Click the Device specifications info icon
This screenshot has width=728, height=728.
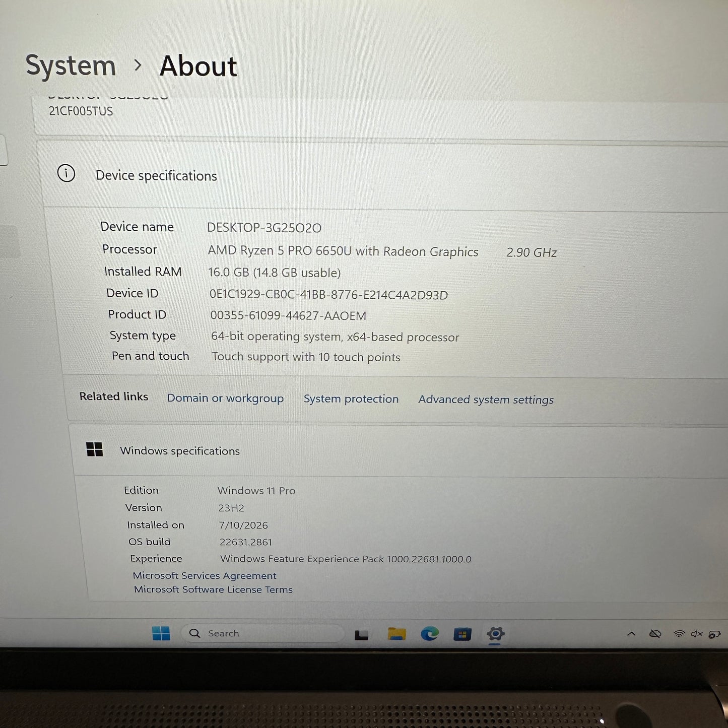point(67,173)
